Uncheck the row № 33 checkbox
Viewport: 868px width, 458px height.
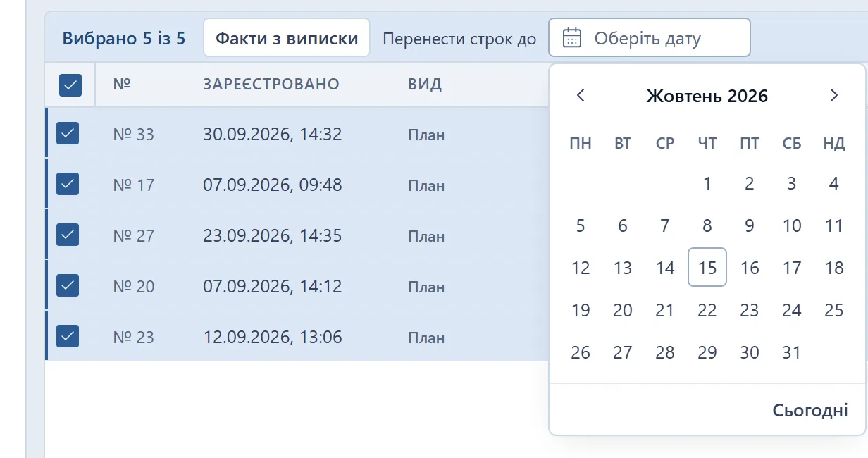[x=68, y=133]
